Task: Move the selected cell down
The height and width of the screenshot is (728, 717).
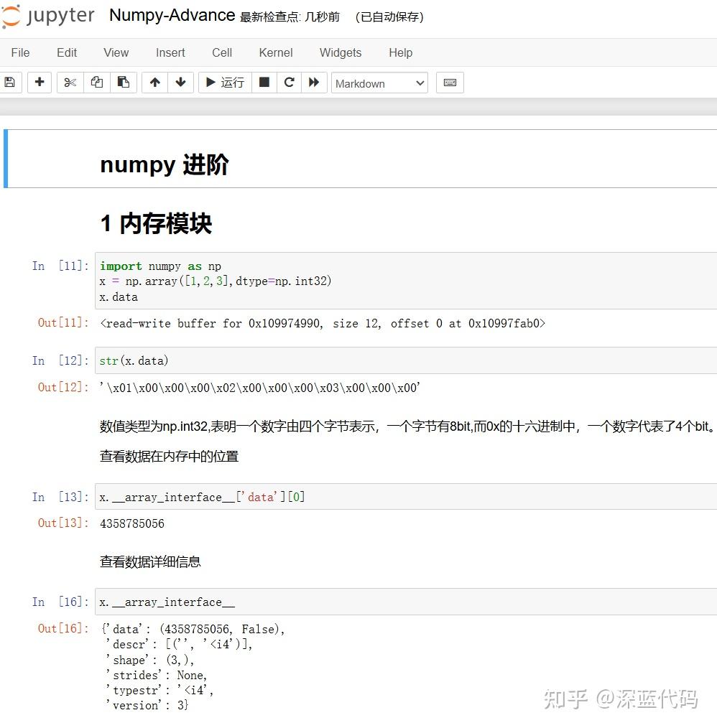Action: pos(180,82)
